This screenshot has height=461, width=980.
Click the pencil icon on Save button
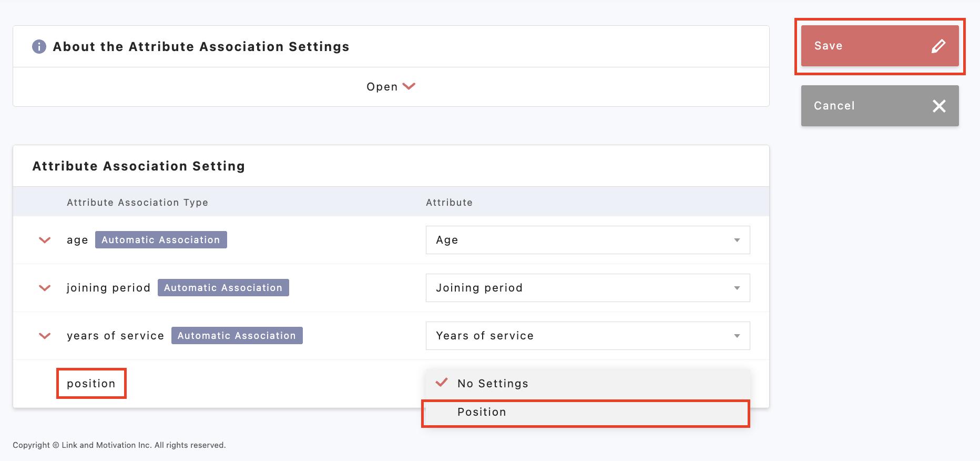(x=938, y=46)
